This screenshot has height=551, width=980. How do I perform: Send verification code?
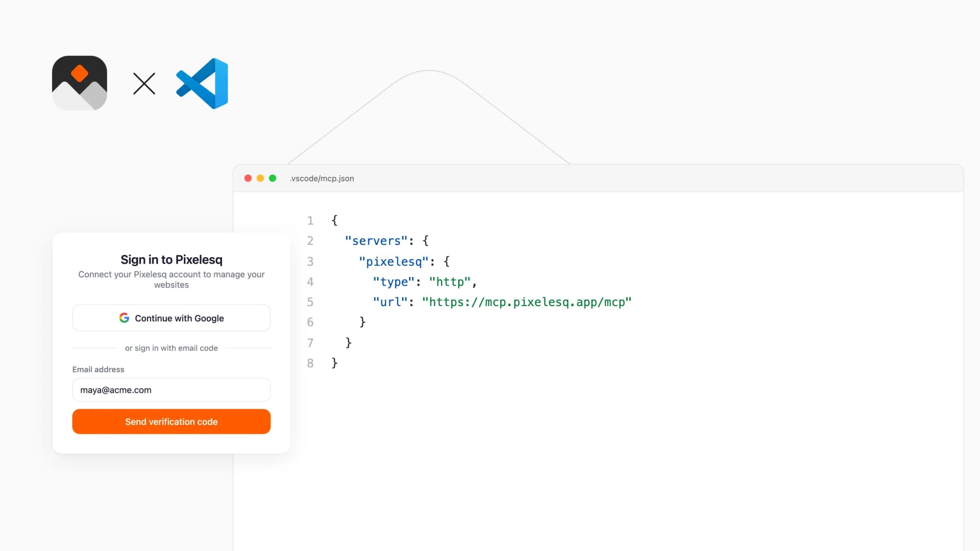tap(171, 421)
